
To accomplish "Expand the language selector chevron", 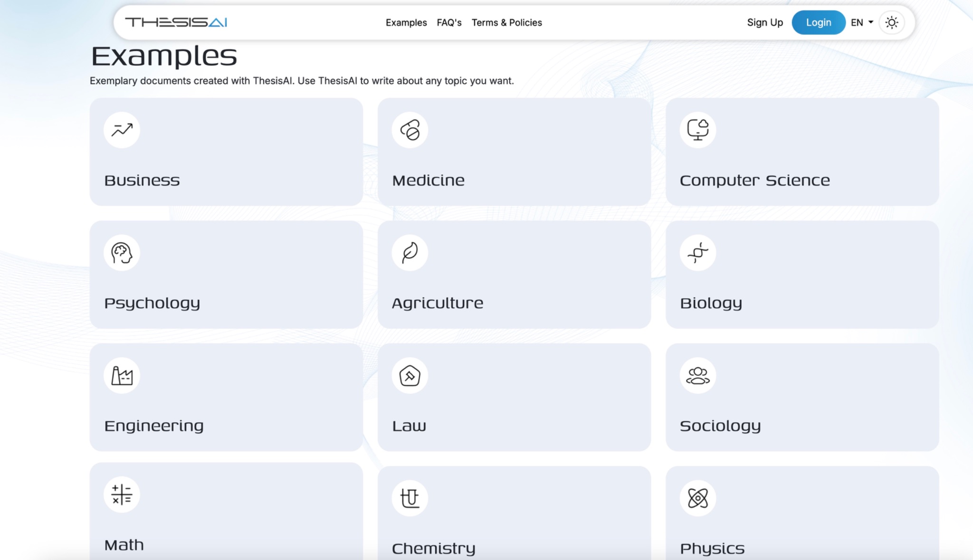I will click(x=870, y=22).
